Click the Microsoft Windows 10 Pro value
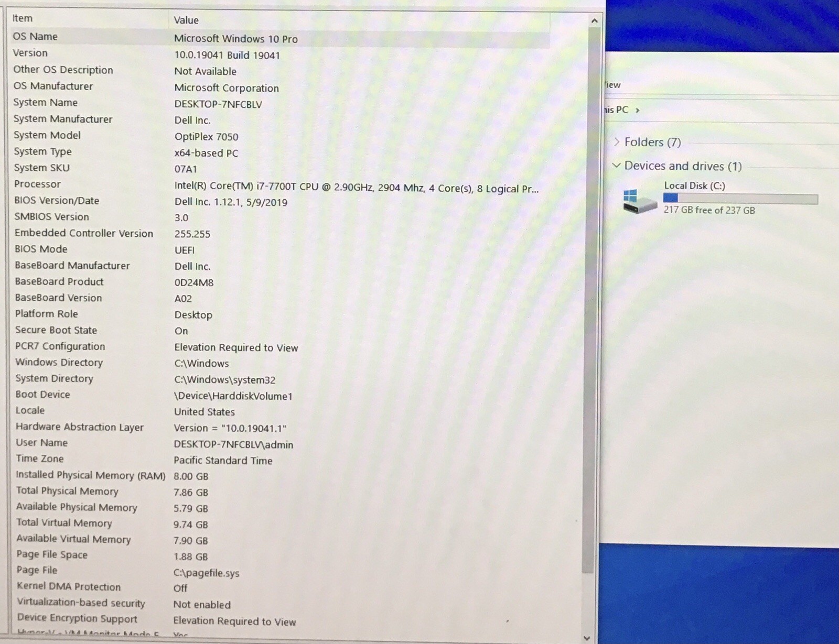Image resolution: width=839 pixels, height=644 pixels. pyautogui.click(x=236, y=39)
